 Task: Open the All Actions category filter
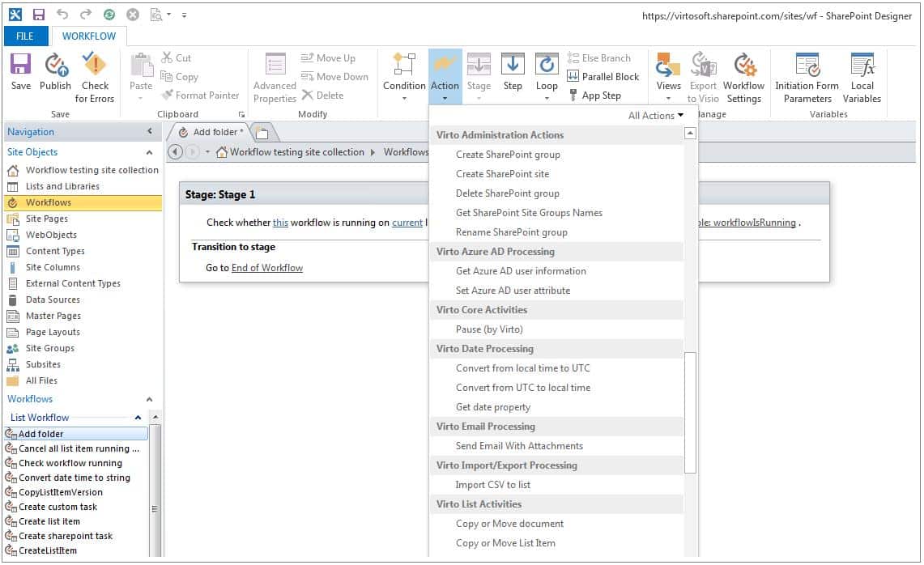655,116
